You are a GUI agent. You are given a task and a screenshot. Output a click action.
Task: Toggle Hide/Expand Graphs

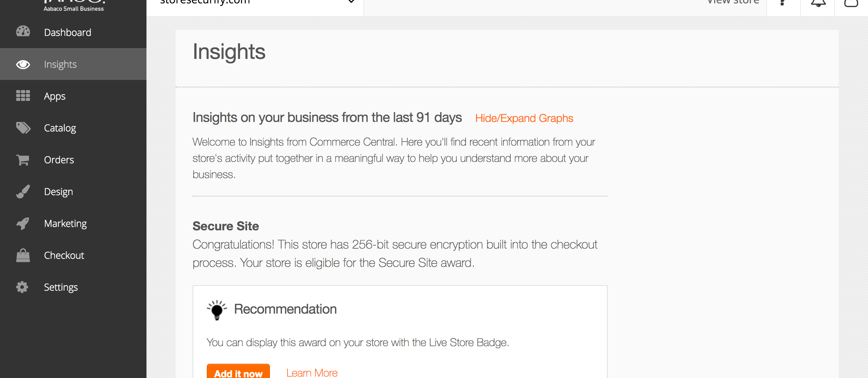point(524,118)
